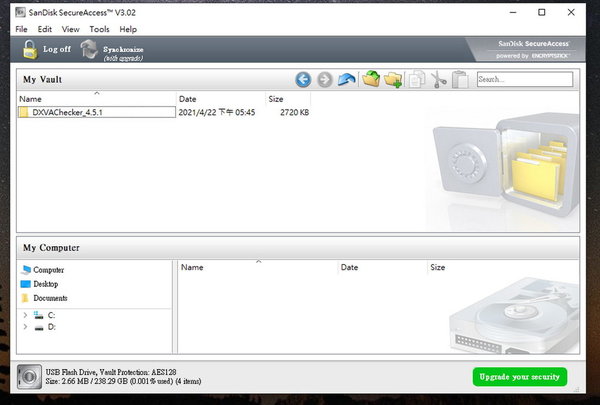Minimize the SecureAccess window

[x=513, y=13]
